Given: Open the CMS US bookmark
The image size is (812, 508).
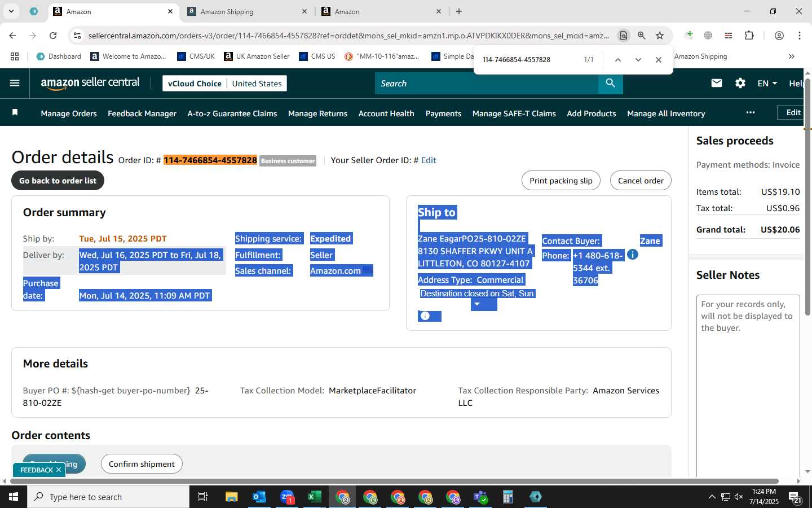Looking at the screenshot, I should point(317,56).
